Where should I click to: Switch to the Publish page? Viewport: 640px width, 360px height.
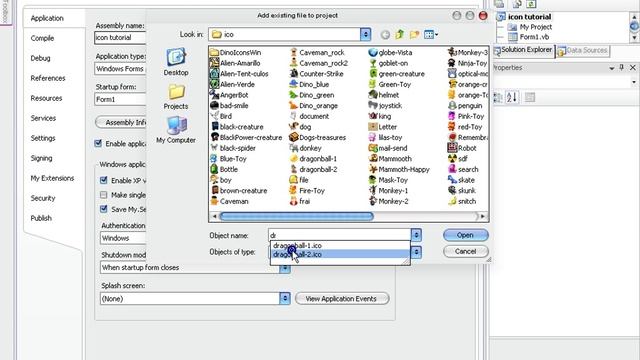(x=41, y=218)
